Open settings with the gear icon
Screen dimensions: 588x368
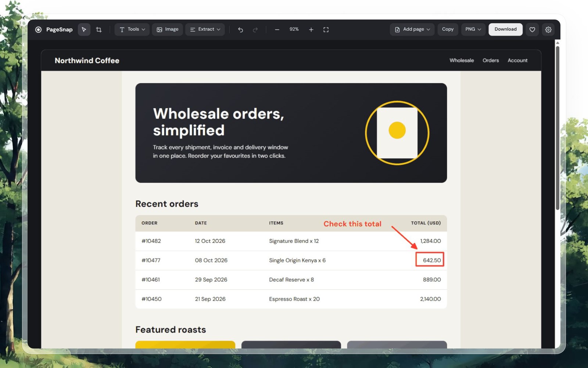[x=548, y=29]
